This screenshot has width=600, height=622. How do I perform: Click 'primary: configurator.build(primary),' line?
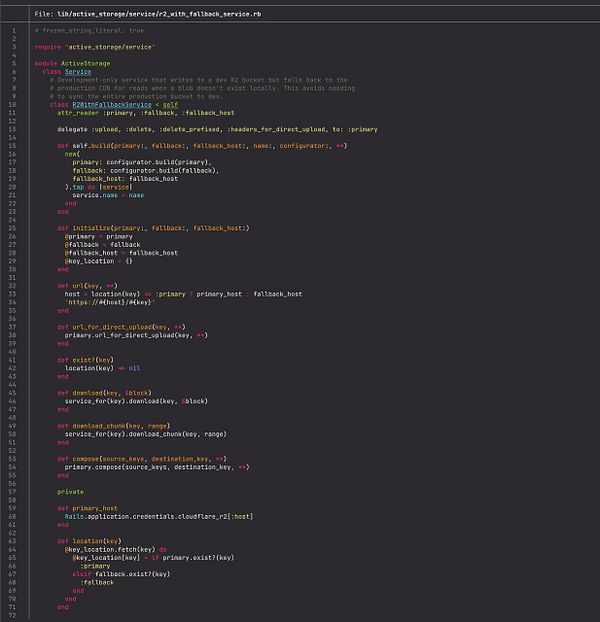pos(142,163)
